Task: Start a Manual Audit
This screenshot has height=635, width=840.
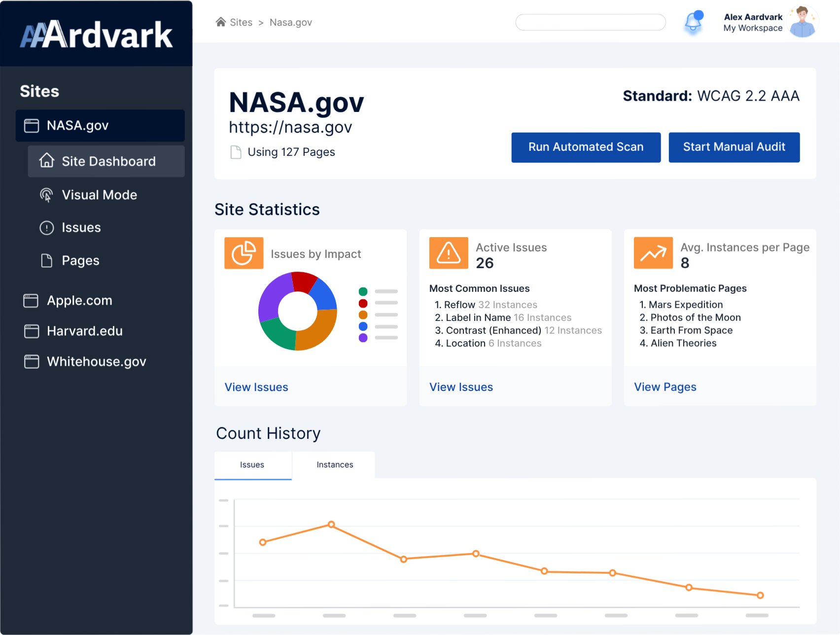Action: coord(734,147)
